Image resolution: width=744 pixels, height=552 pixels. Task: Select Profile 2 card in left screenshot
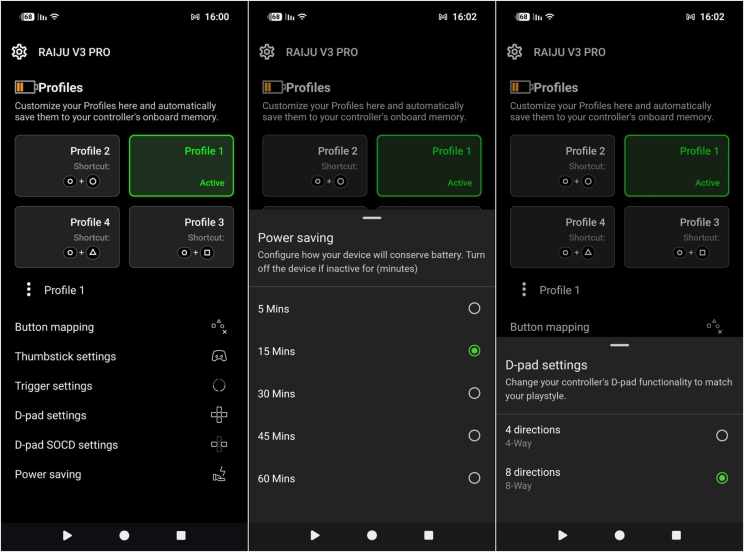pyautogui.click(x=67, y=166)
